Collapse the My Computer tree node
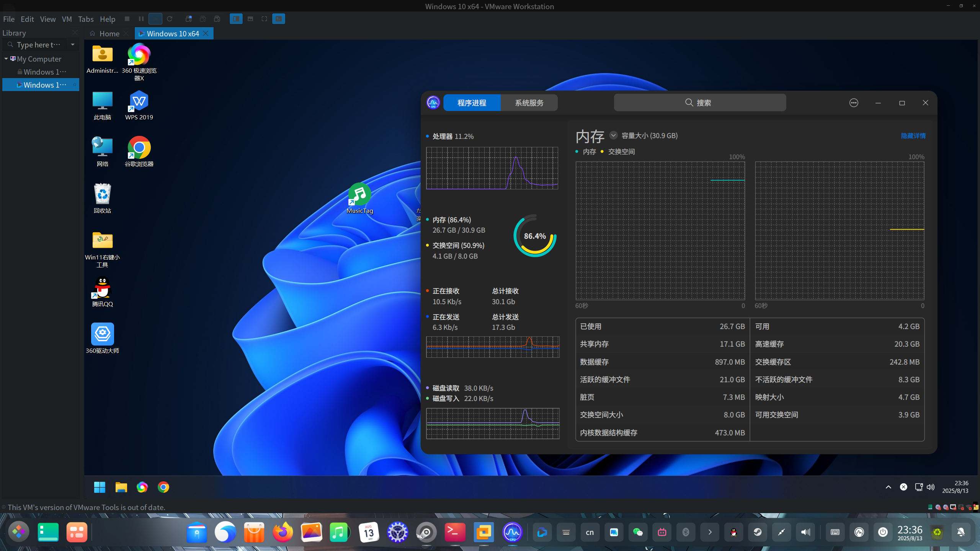This screenshot has height=551, width=980. (x=6, y=59)
